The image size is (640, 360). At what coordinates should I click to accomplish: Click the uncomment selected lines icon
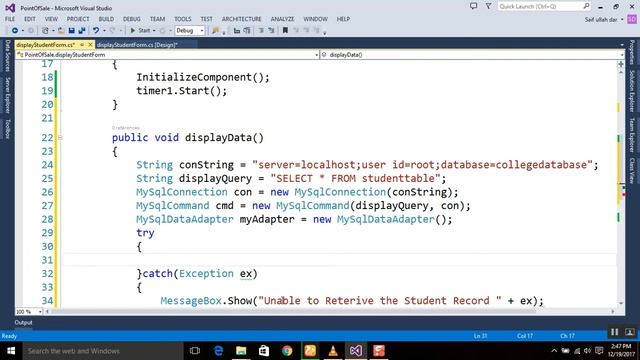point(271,31)
